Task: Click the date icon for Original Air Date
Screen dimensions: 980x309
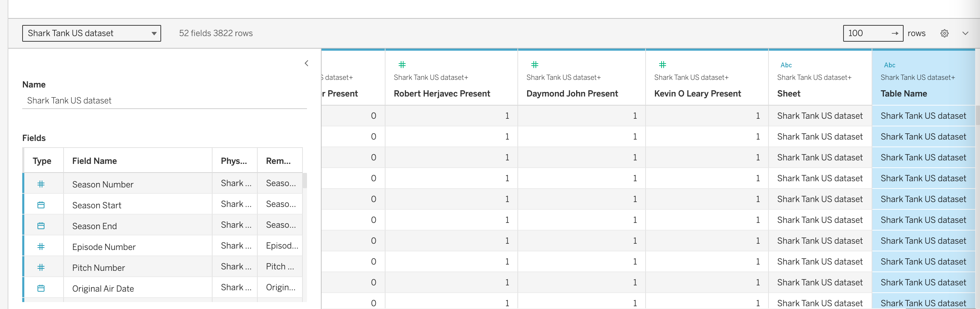Action: (x=41, y=289)
